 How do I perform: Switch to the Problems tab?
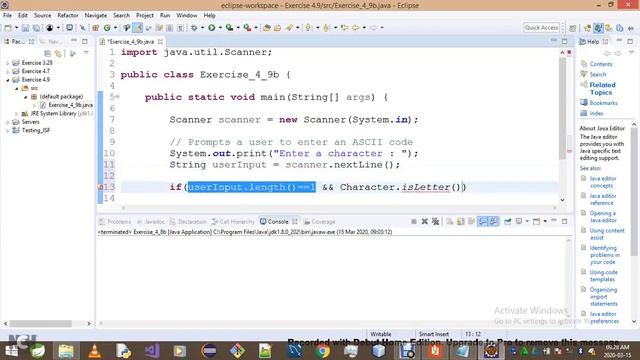(116, 222)
